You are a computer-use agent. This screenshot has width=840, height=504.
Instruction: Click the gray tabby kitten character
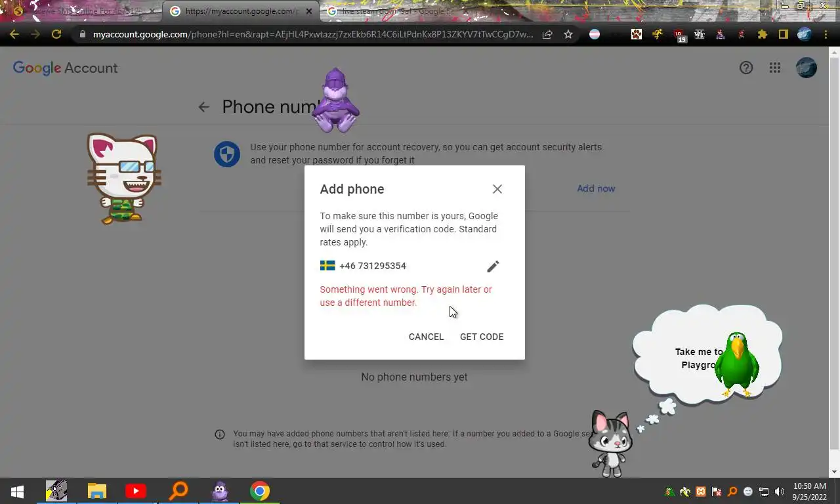tap(610, 444)
